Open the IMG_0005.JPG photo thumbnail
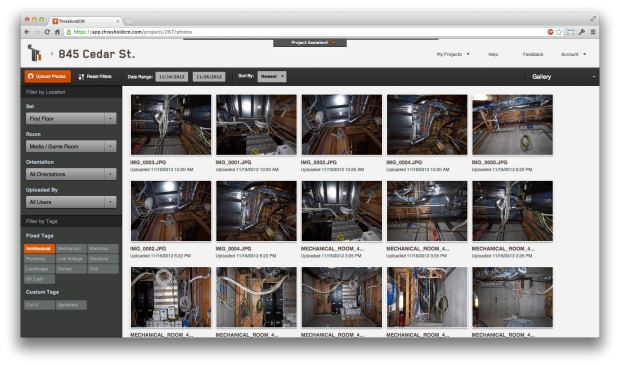 (x=512, y=125)
